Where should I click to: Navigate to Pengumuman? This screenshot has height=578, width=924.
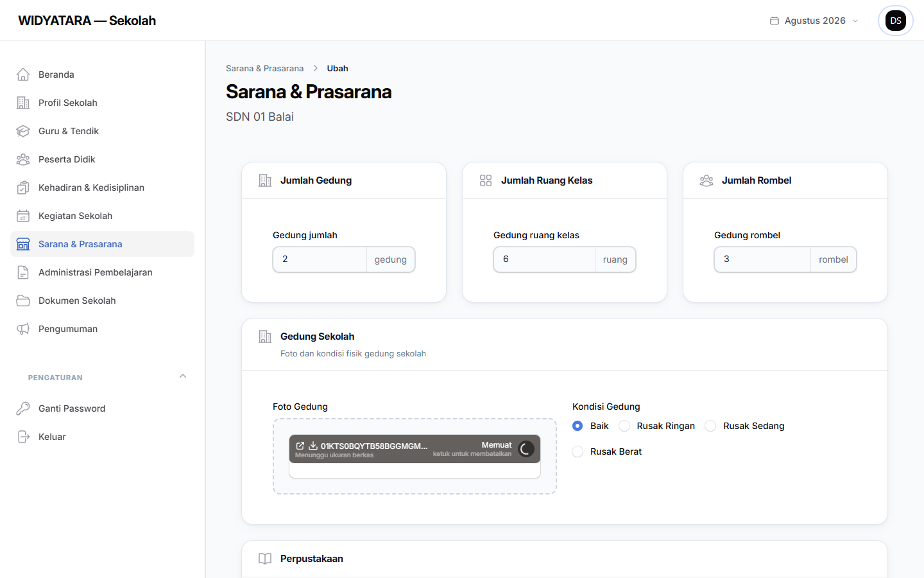coord(102,329)
